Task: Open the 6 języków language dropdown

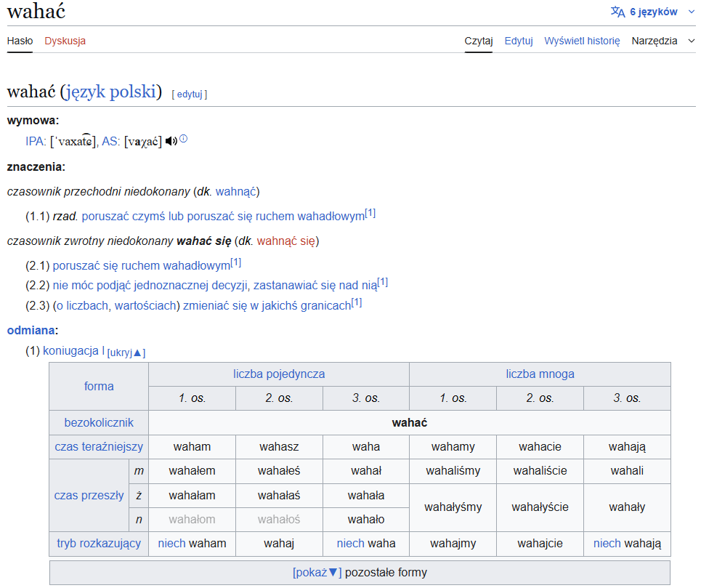Action: coord(653,12)
